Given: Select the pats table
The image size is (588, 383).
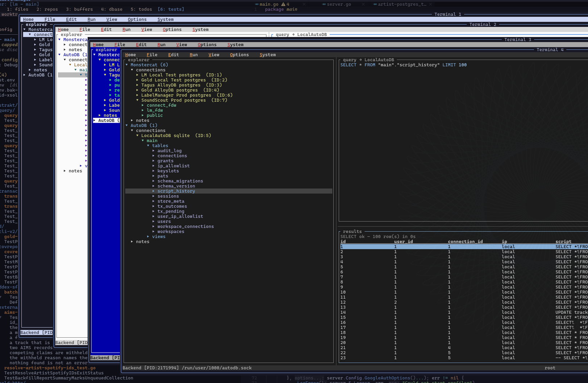Looking at the screenshot, I should point(163,176).
